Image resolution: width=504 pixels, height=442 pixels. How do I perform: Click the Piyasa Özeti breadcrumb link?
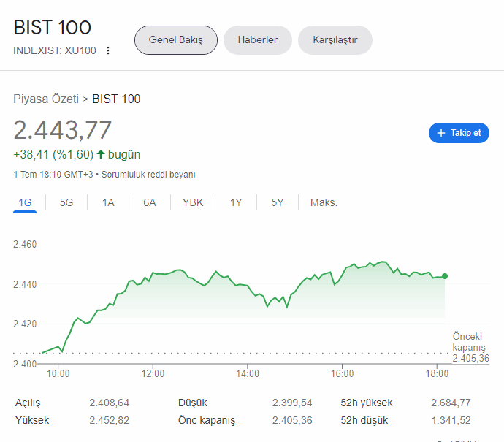tap(46, 99)
